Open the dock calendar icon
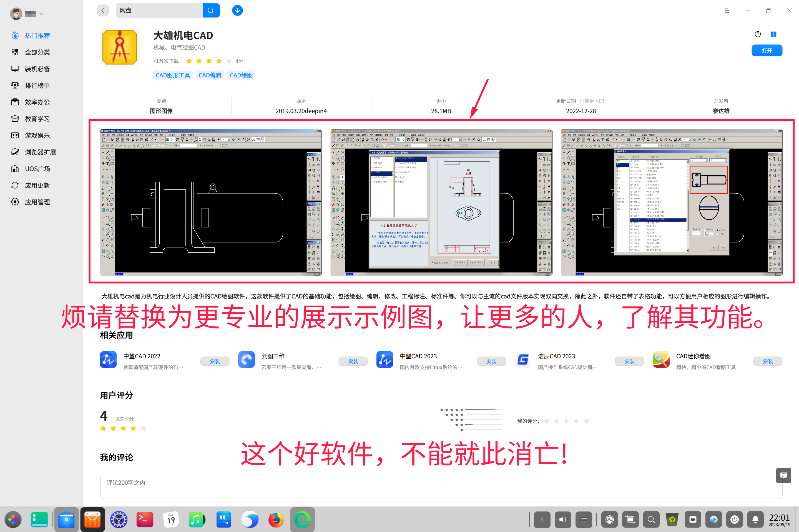The width and height of the screenshot is (799, 532). pos(171,520)
